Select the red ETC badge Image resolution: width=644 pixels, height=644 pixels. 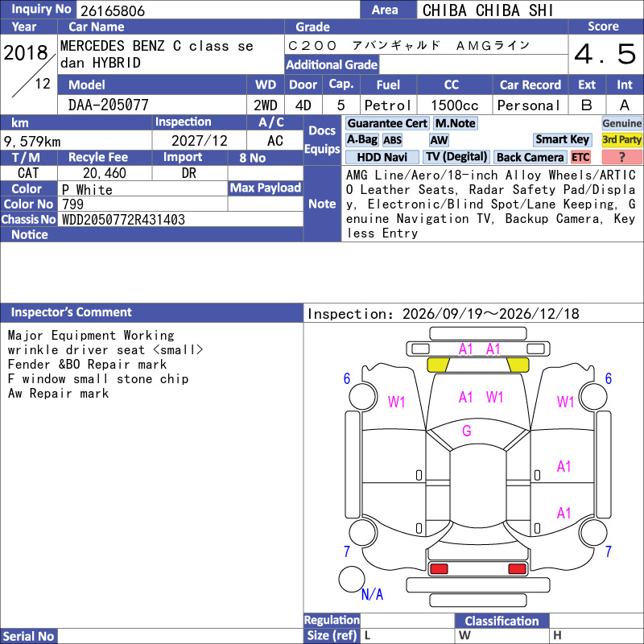coord(580,157)
